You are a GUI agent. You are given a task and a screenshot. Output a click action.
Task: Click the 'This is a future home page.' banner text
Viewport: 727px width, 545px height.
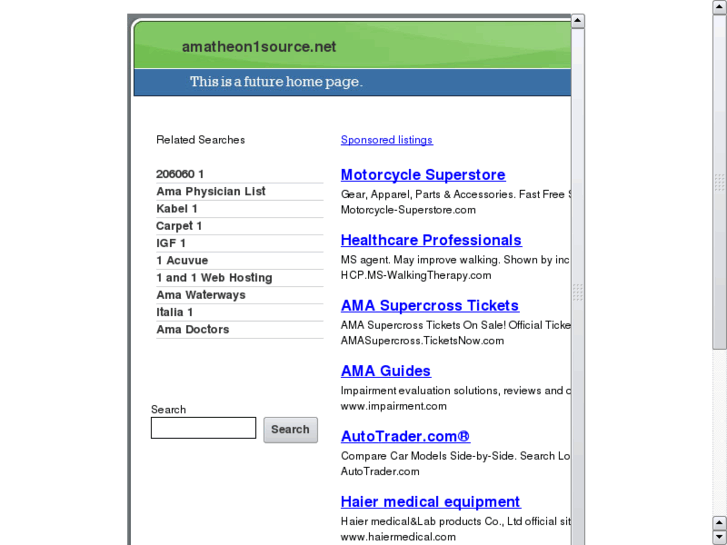(x=276, y=82)
